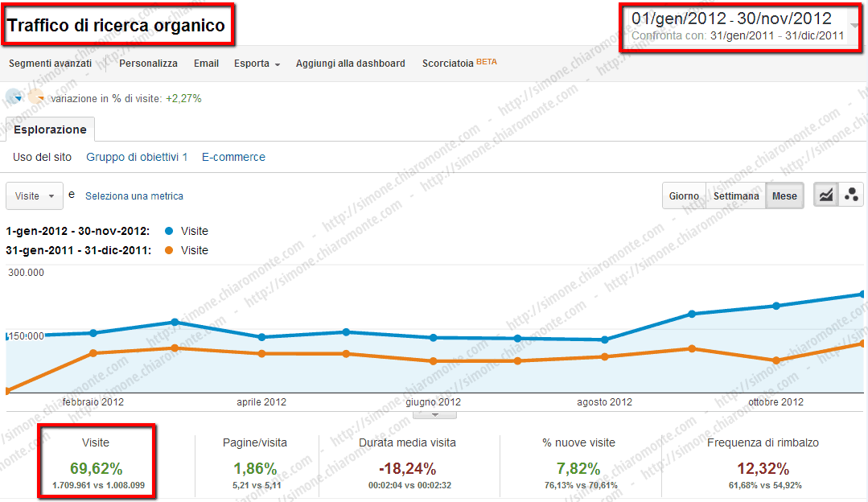
Task: Click the orange Visite legend dot for 2011
Action: [x=169, y=250]
